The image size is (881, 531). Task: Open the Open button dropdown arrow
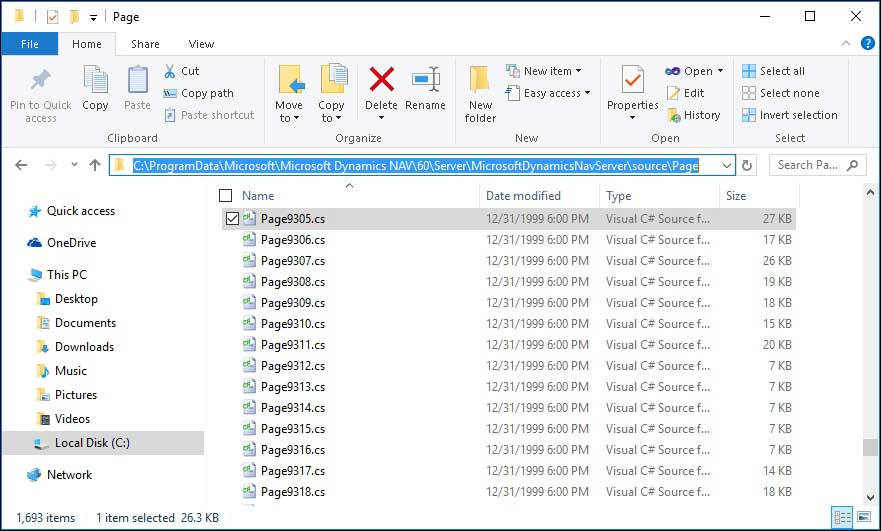(x=720, y=71)
